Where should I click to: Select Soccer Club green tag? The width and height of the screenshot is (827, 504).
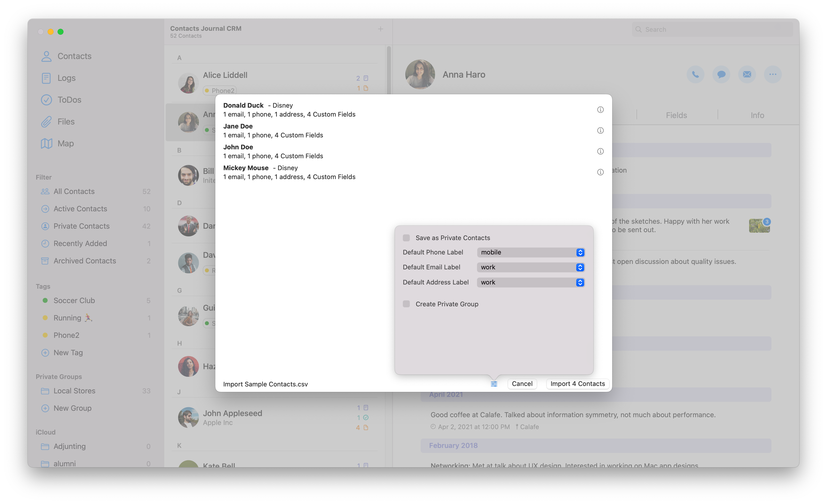74,300
